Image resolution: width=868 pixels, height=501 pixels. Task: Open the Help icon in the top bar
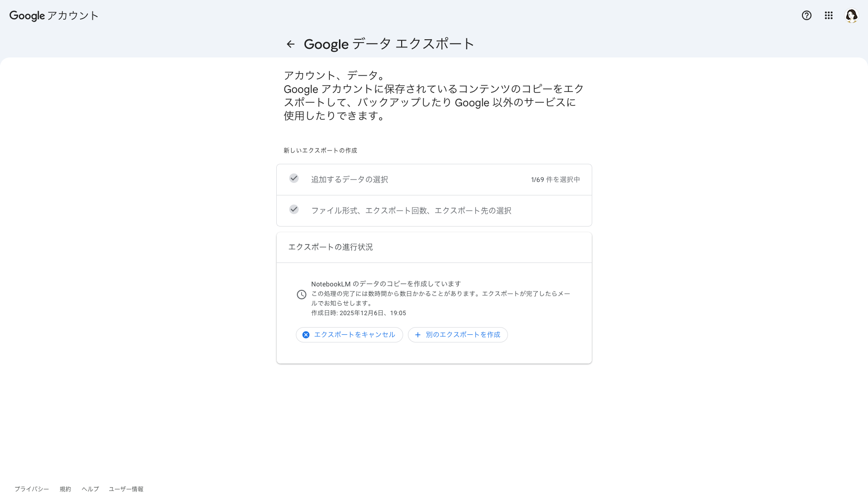click(x=807, y=15)
